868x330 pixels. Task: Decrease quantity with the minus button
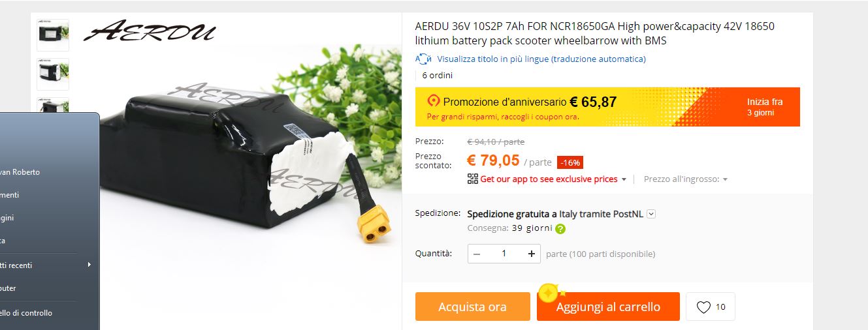[x=477, y=254]
